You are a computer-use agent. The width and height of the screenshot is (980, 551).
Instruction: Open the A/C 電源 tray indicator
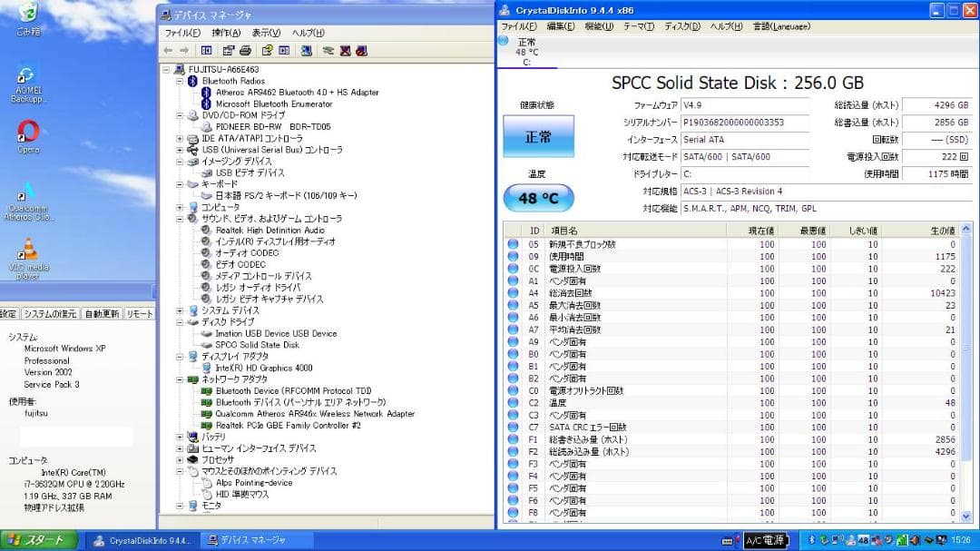[x=765, y=540]
